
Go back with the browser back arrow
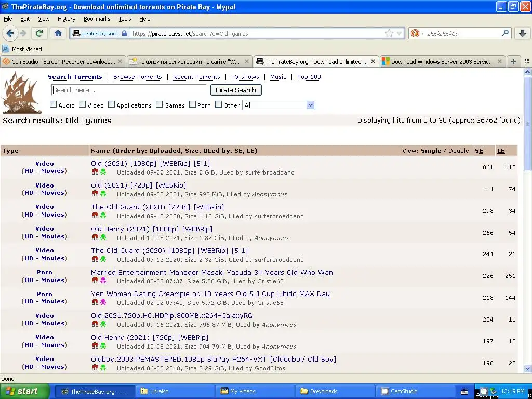click(10, 33)
